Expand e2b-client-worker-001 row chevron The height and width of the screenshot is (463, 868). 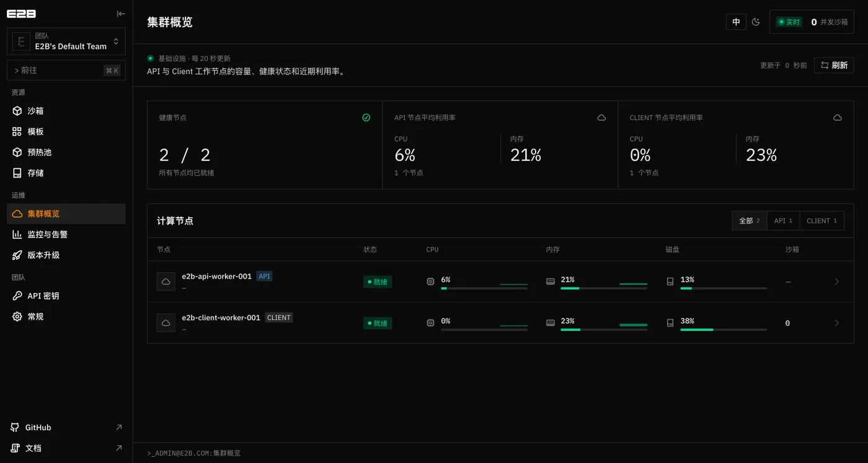[x=837, y=323]
